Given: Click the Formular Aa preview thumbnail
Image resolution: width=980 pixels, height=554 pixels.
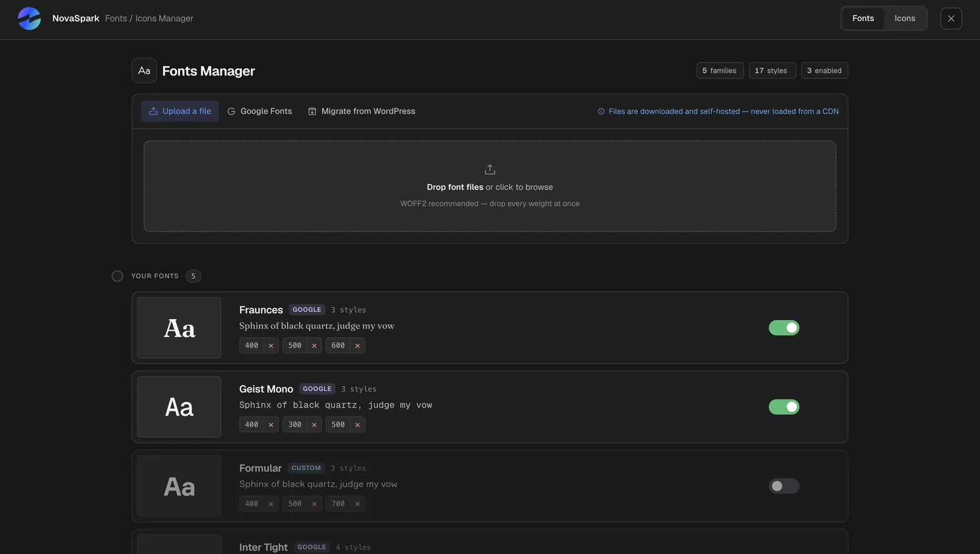Looking at the screenshot, I should pos(179,486).
